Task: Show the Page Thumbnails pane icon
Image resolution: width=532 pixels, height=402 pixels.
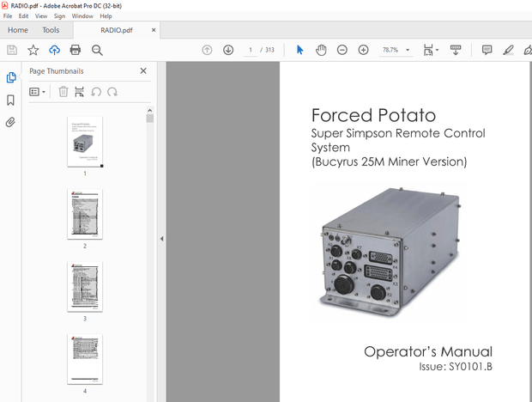Action: coord(11,77)
